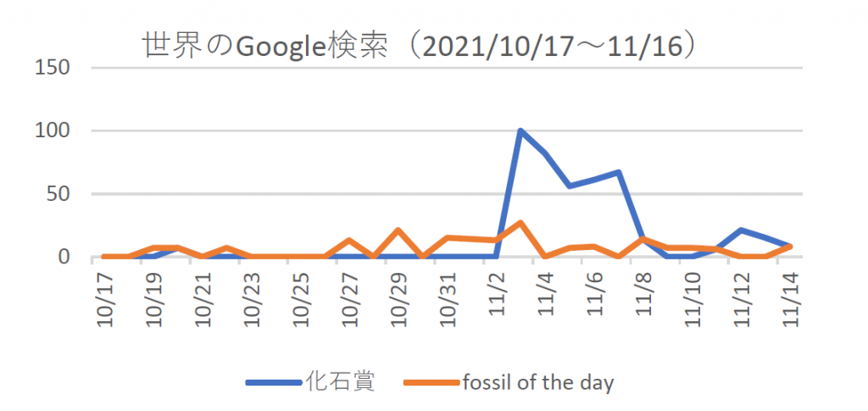Select the blue line peak at 100

click(520, 131)
